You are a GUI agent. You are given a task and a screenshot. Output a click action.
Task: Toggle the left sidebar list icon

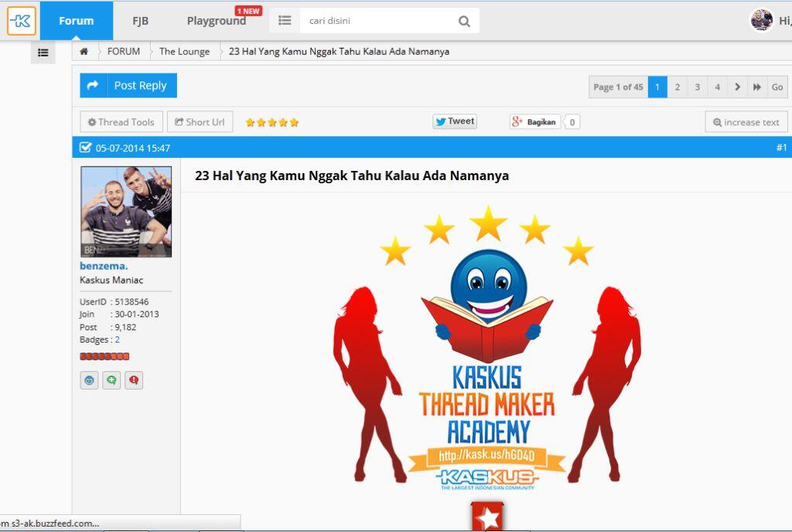pyautogui.click(x=43, y=53)
